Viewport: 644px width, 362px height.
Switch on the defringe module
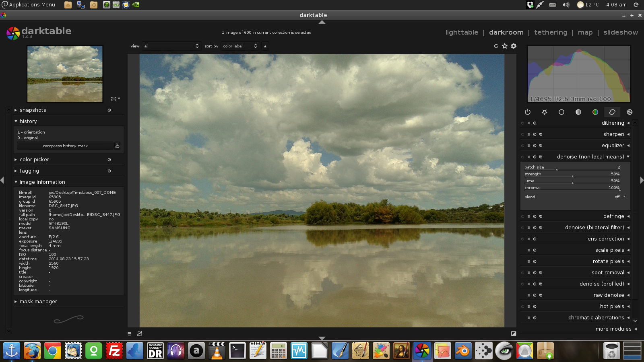[x=522, y=216]
